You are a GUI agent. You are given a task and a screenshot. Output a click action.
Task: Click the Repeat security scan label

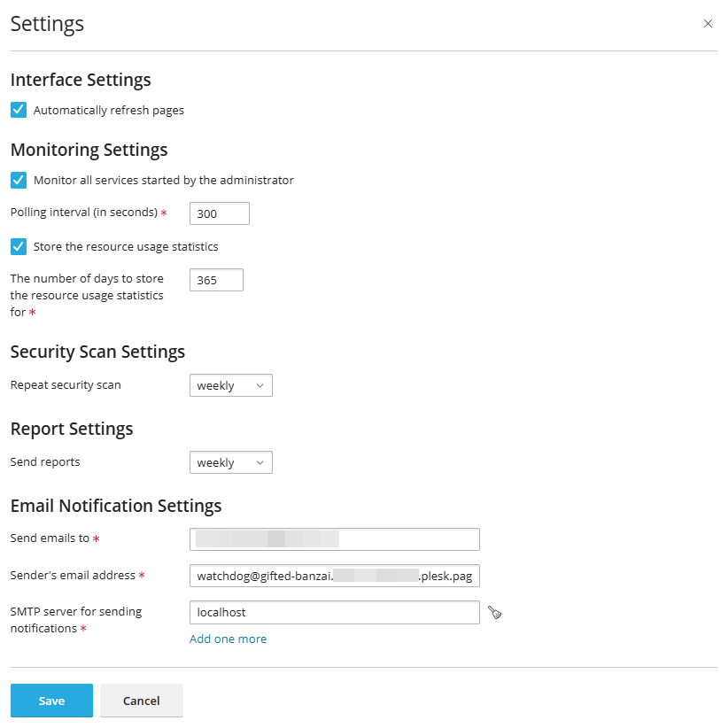point(66,385)
